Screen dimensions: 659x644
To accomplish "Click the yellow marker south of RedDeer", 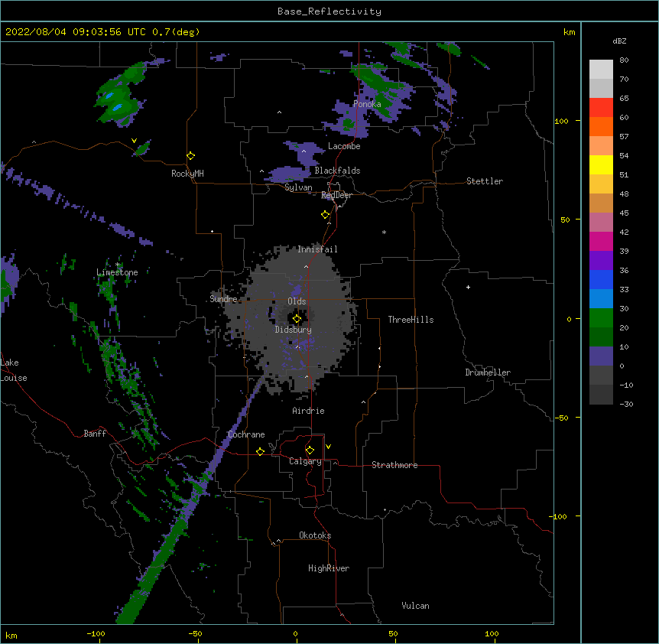I will coord(326,215).
